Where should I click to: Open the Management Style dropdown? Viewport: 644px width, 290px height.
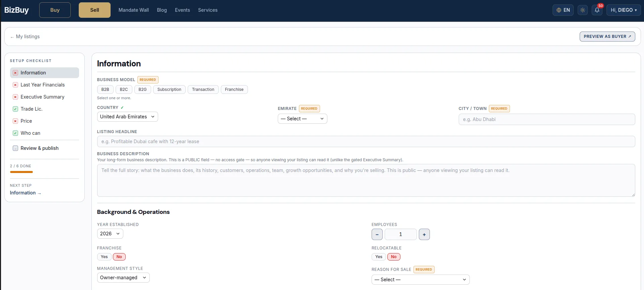[x=123, y=278]
